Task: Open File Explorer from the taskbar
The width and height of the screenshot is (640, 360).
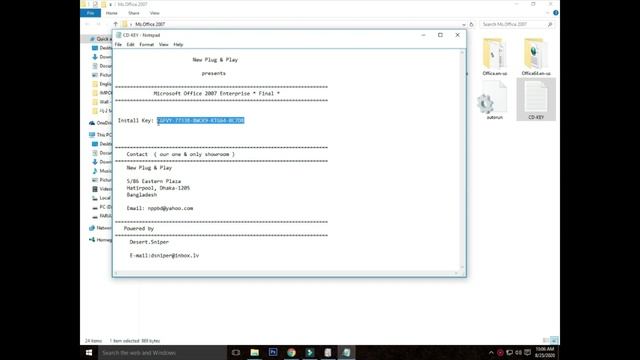Action: pos(255,353)
